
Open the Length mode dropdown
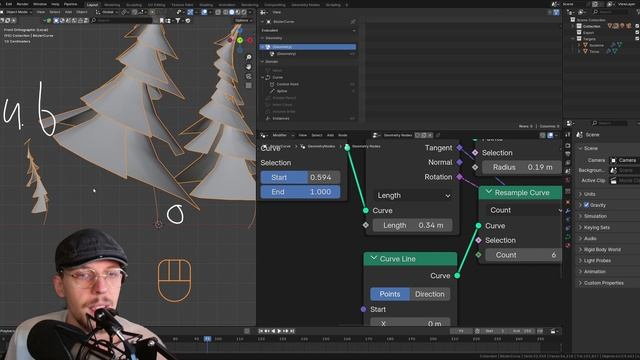(x=413, y=196)
